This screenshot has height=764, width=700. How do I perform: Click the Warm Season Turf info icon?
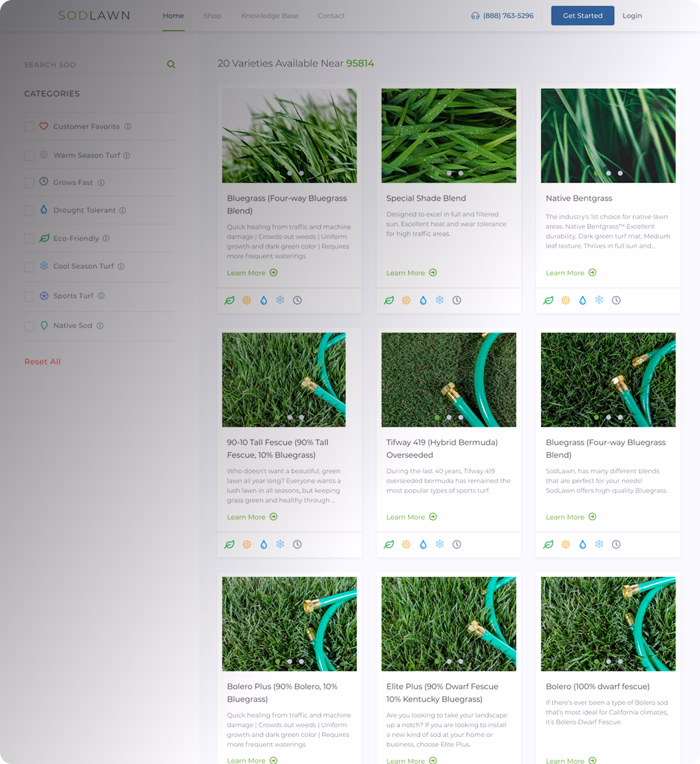point(127,155)
